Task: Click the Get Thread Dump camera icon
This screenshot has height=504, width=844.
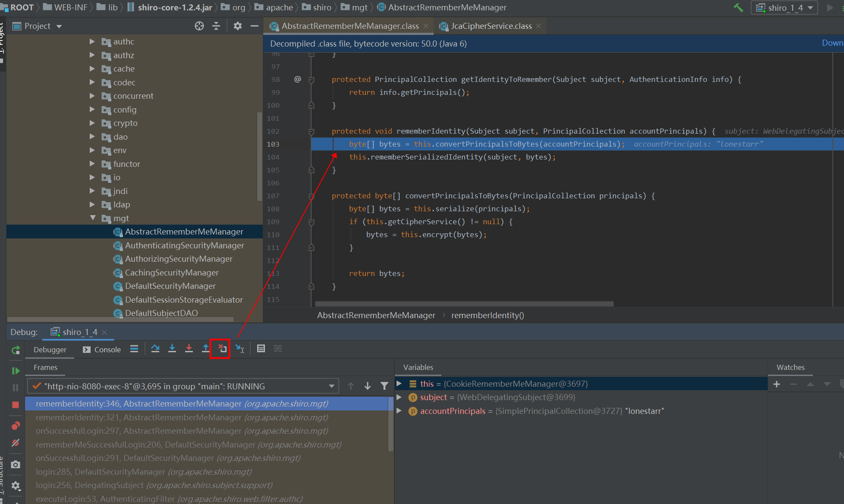Action: click(16, 464)
